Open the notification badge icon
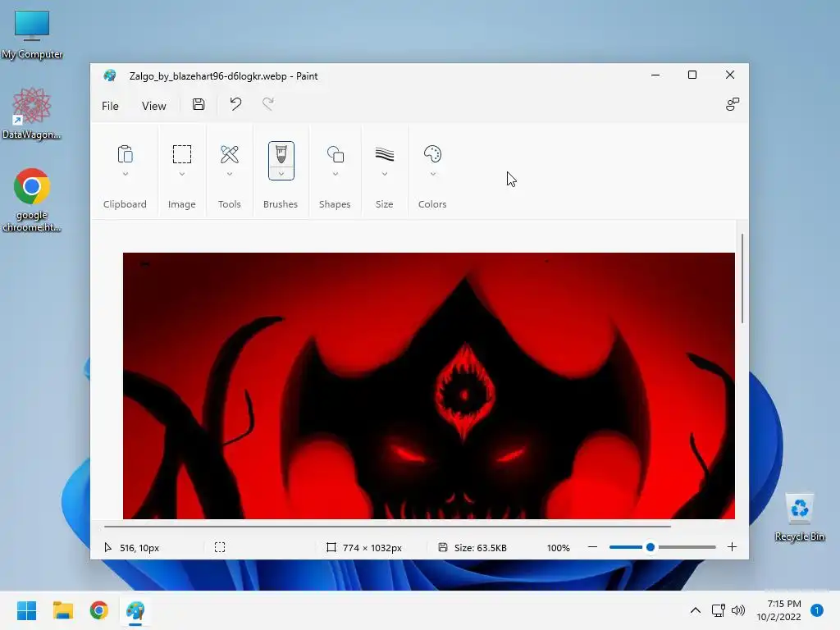The width and height of the screenshot is (840, 630). click(817, 610)
